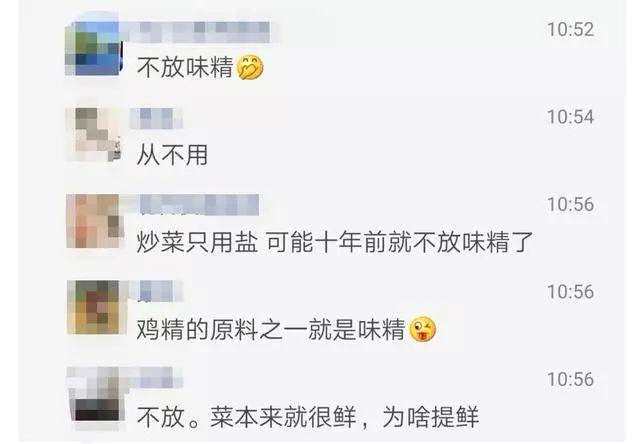Image resolution: width=640 pixels, height=444 pixels.
Task: Open avatar of 炒菜只用盐 message sender
Action: point(94,221)
